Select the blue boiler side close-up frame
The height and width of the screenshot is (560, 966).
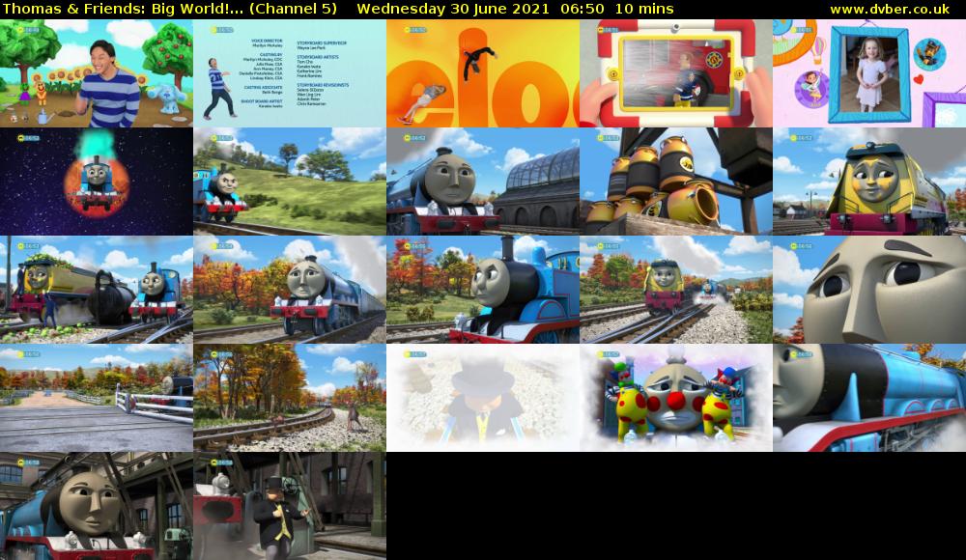click(869, 398)
